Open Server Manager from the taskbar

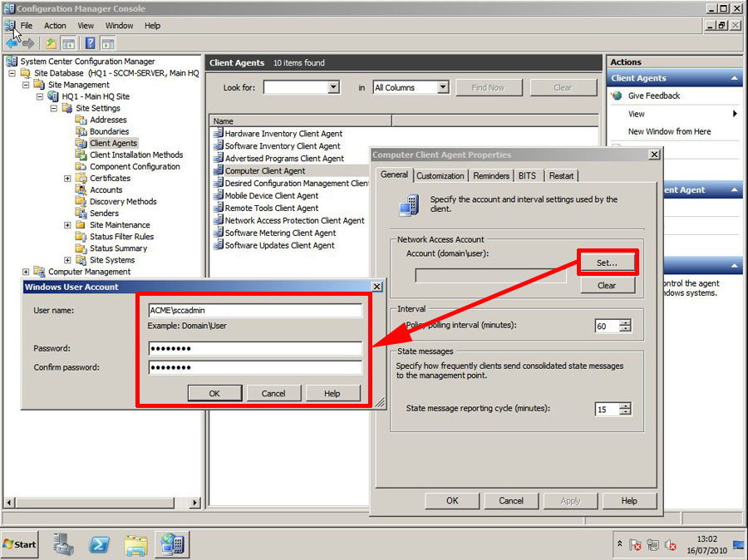click(63, 543)
